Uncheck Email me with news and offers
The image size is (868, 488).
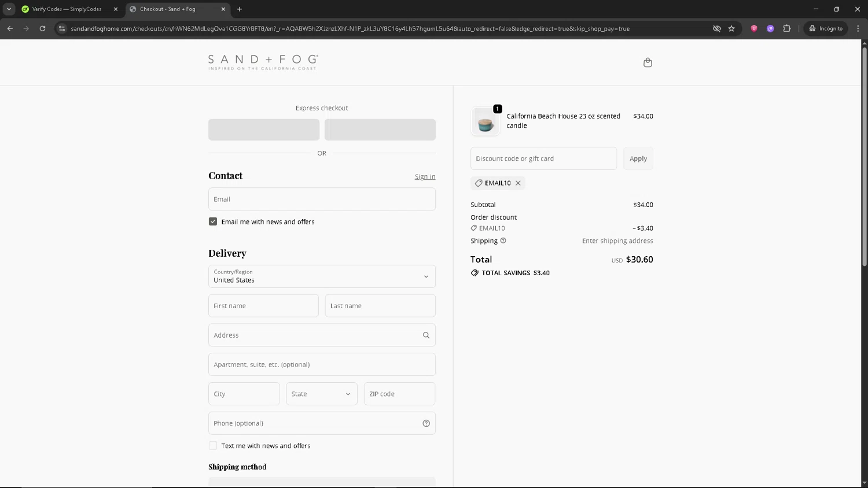click(213, 221)
